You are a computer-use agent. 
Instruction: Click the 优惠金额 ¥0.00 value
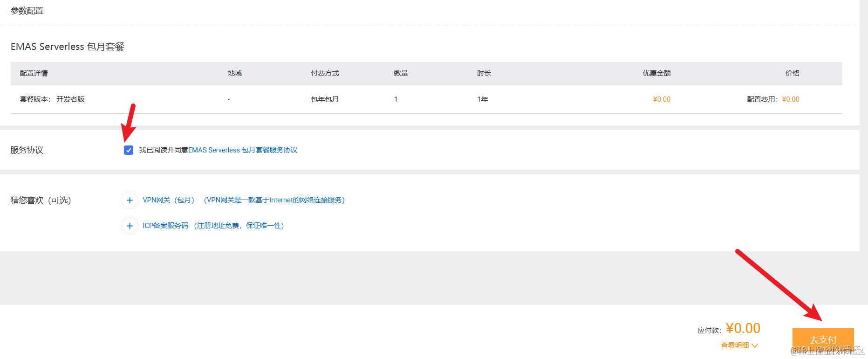point(662,99)
